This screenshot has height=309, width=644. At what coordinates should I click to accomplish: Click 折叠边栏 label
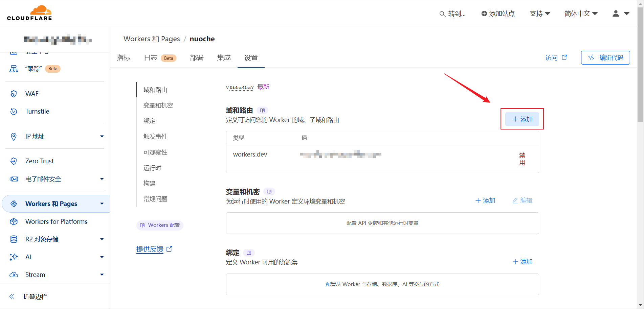click(x=35, y=296)
